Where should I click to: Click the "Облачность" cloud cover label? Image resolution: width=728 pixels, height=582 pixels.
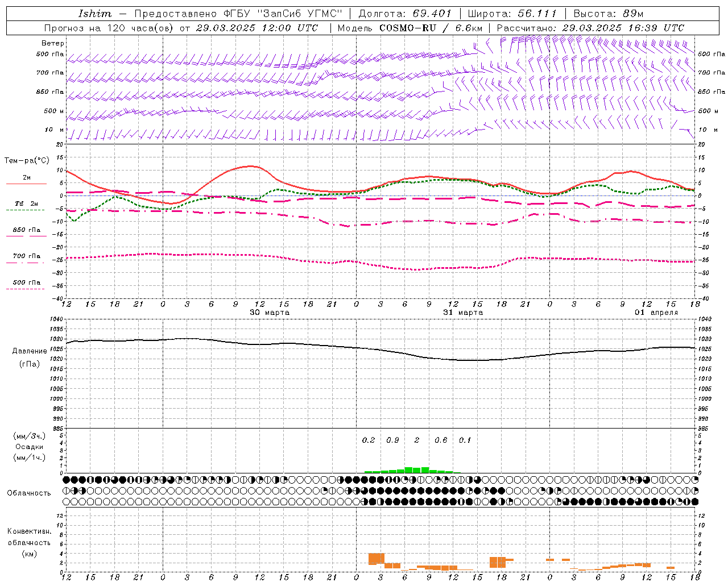29,493
